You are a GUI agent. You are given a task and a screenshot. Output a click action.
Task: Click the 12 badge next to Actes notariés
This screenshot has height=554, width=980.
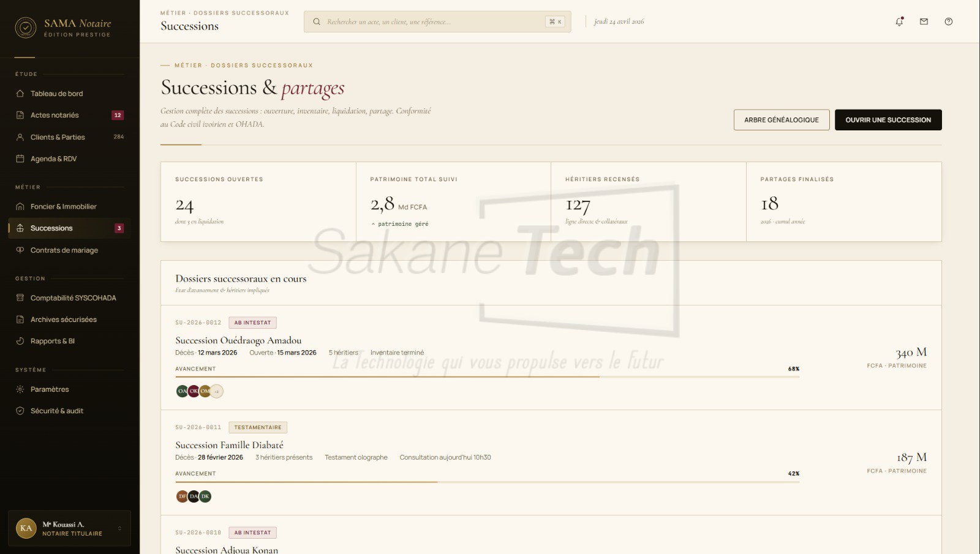(118, 115)
